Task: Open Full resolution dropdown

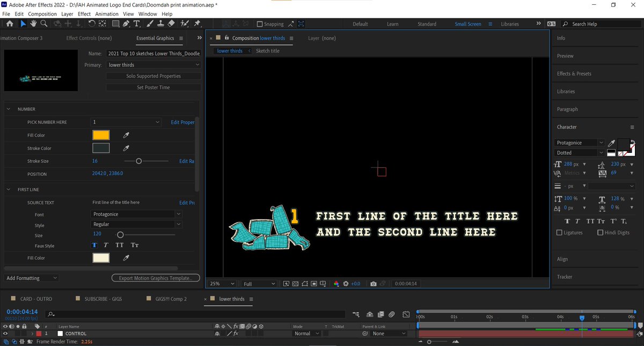Action: pyautogui.click(x=259, y=284)
